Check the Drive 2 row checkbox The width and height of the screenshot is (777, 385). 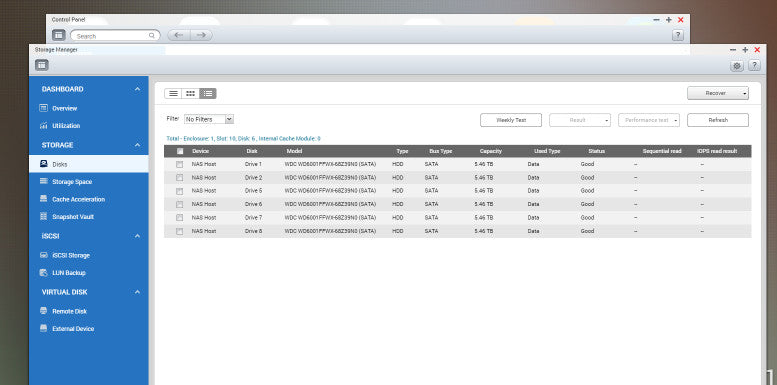coord(179,177)
